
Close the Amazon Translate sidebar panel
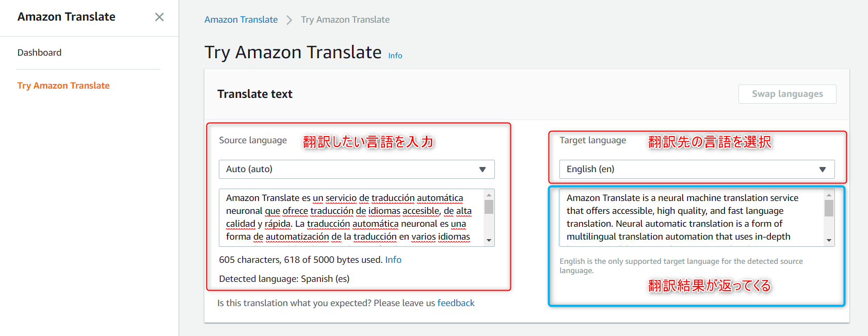point(159,17)
